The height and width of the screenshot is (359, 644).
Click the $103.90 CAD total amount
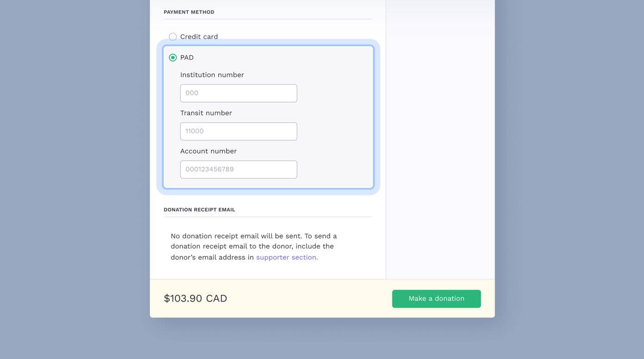[x=195, y=298]
